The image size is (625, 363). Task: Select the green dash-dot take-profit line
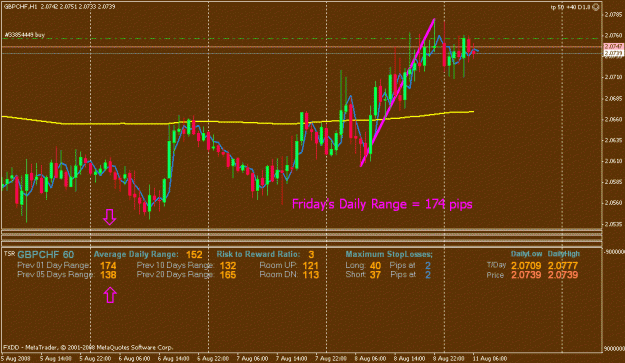(301, 39)
